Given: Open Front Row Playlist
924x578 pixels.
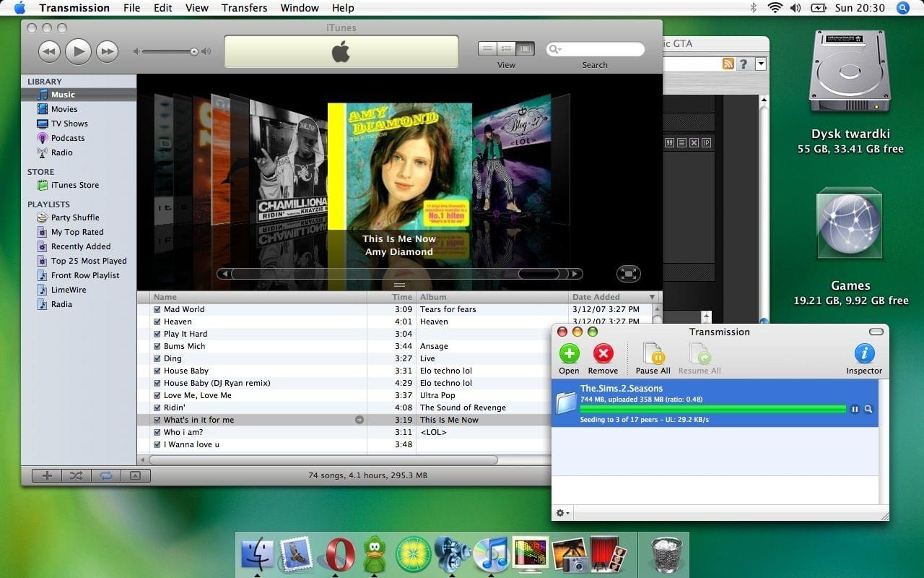Looking at the screenshot, I should pyautogui.click(x=85, y=275).
